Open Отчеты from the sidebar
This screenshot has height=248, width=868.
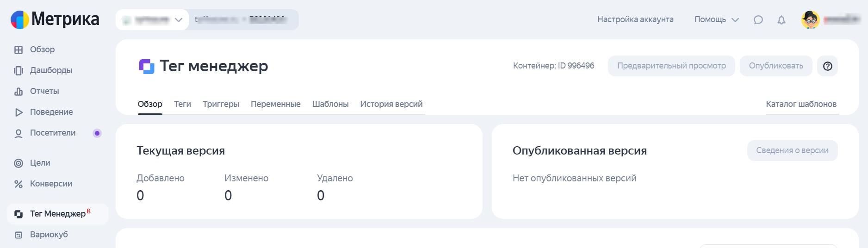(44, 91)
